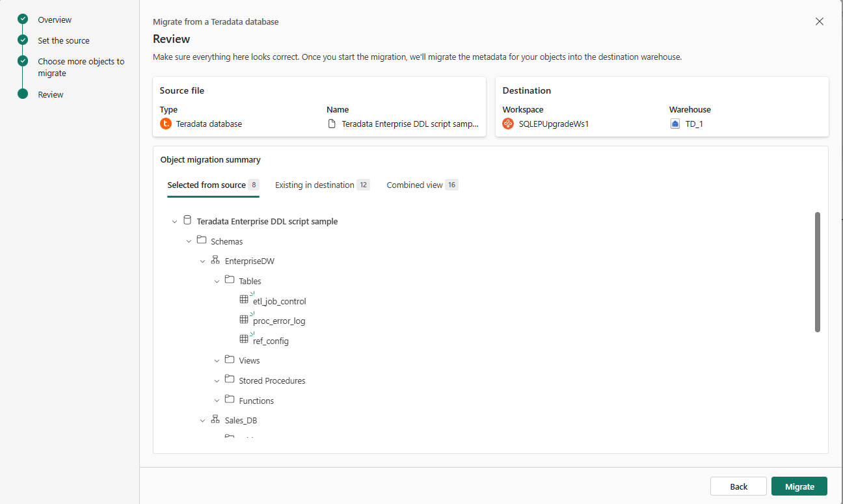Switch to Existing in destination tab
Screen dimensions: 843x504
[323, 185]
